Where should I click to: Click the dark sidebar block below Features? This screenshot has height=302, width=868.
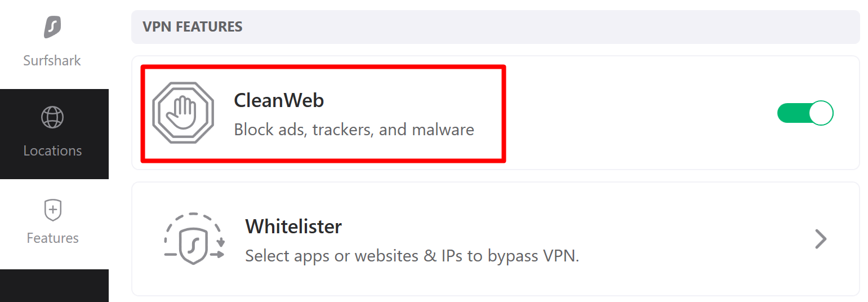[54, 286]
